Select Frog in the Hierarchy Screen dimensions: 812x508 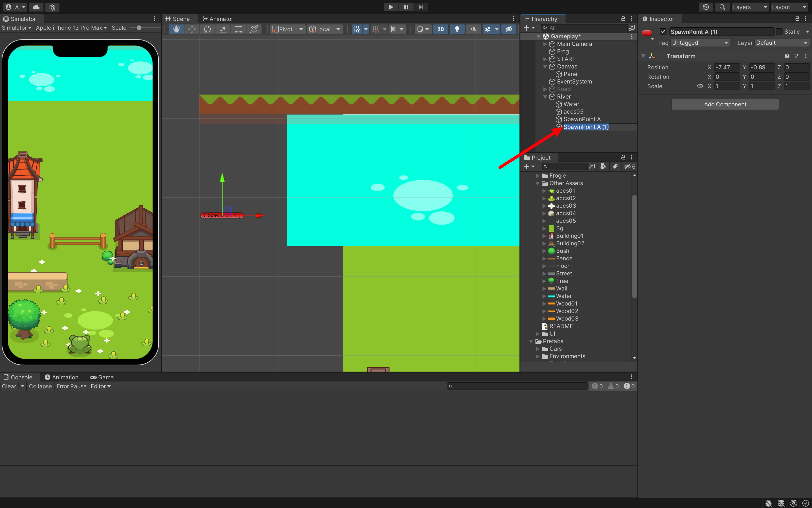[563, 52]
